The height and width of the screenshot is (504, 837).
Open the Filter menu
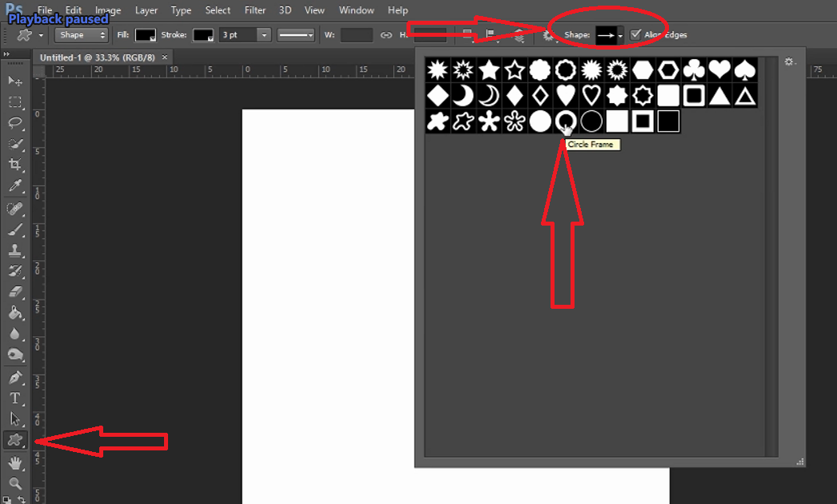[x=254, y=10]
